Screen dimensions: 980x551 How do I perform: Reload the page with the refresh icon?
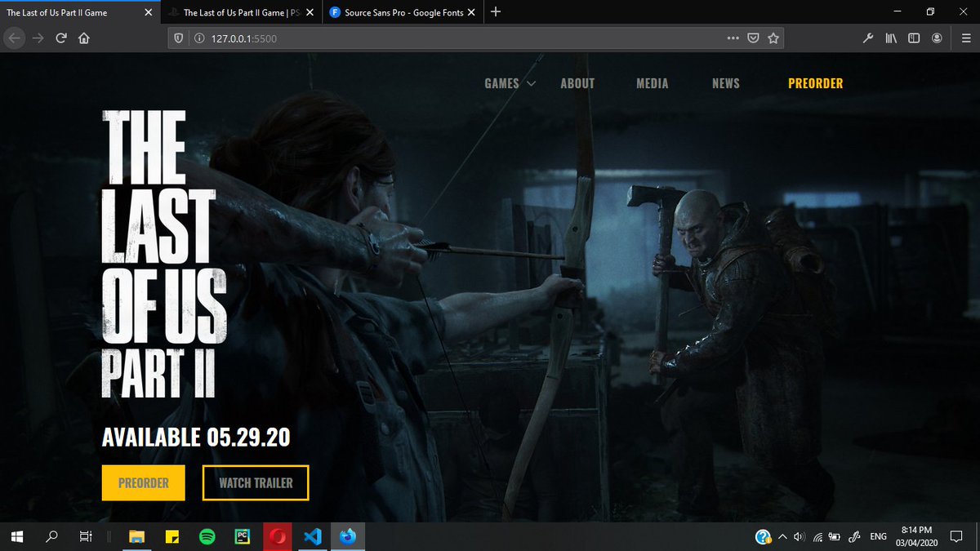61,38
